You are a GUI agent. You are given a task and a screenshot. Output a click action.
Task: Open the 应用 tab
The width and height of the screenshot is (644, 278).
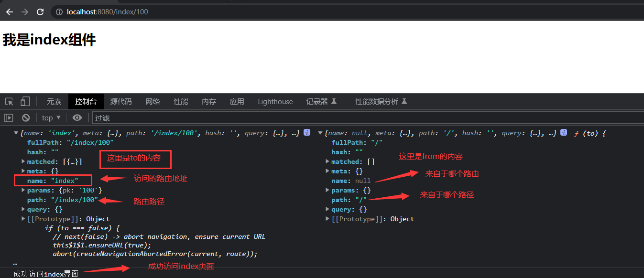click(x=237, y=102)
